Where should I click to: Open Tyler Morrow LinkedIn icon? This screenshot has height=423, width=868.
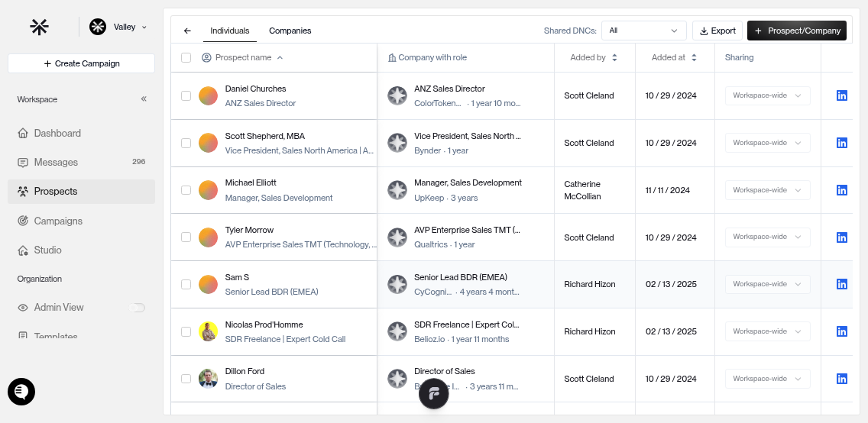click(842, 237)
